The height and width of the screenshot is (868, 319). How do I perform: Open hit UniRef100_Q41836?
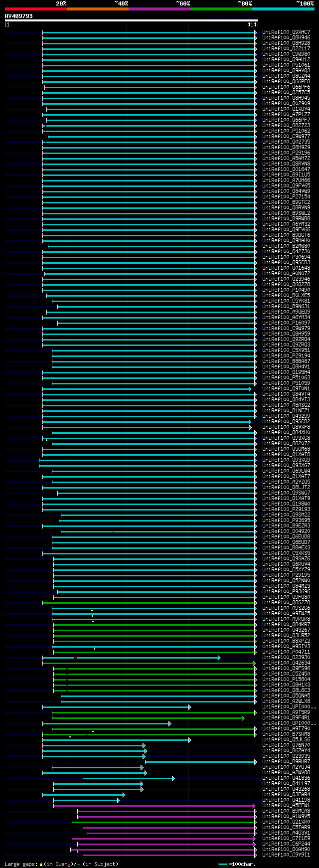[x=286, y=778]
